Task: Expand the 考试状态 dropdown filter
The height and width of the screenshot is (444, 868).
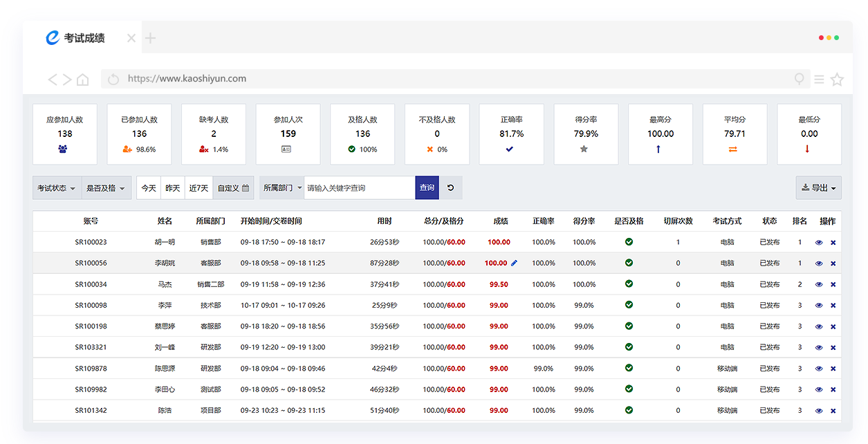Action: point(57,188)
